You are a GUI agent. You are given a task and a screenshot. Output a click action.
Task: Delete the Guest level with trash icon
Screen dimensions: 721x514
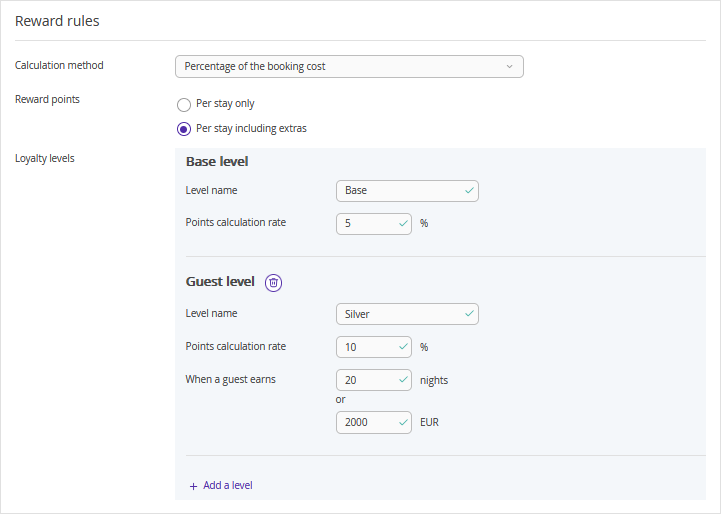coord(273,282)
